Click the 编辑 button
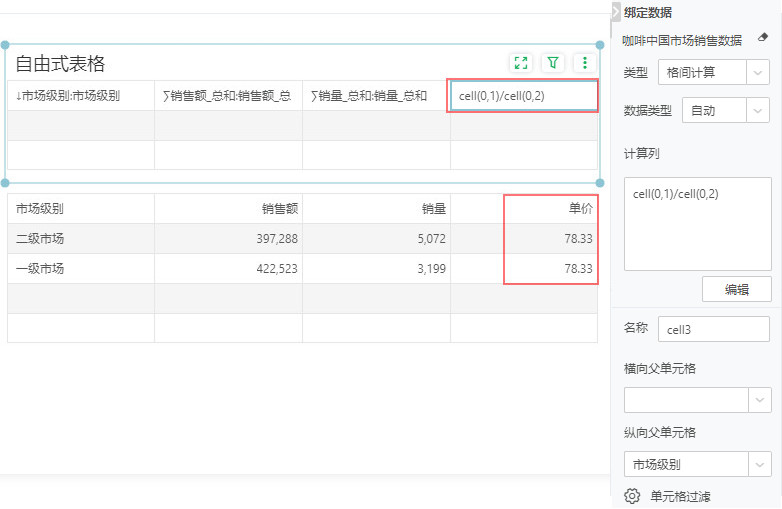The width and height of the screenshot is (782, 509). pyautogui.click(x=736, y=289)
